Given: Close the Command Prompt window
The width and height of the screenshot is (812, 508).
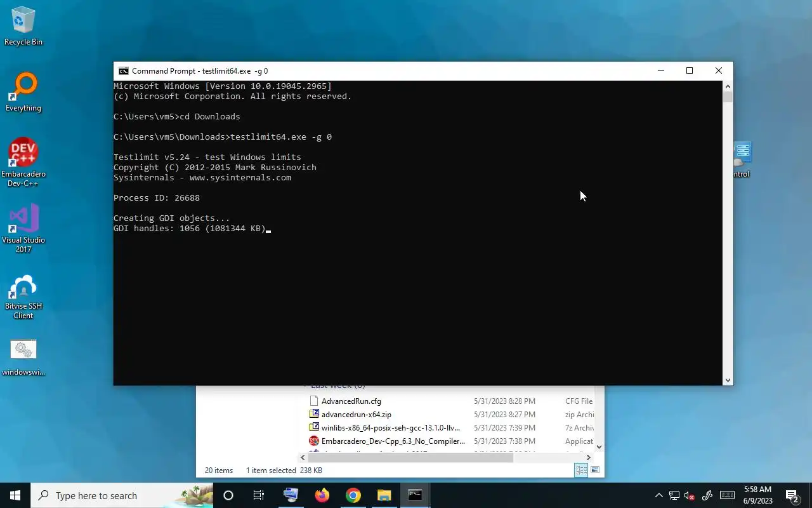Looking at the screenshot, I should pyautogui.click(x=719, y=71).
